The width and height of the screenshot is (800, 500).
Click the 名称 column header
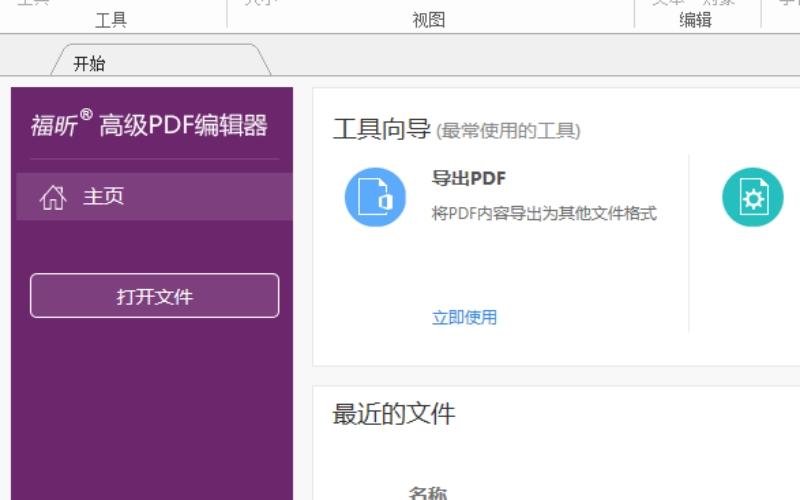click(428, 493)
